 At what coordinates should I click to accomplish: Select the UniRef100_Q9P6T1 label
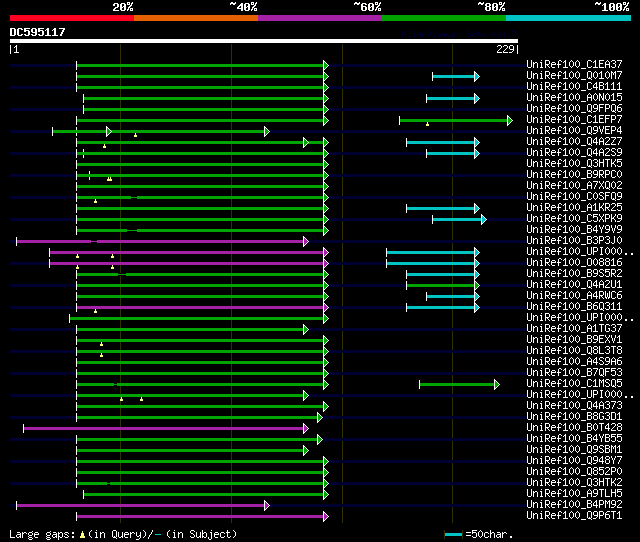click(574, 516)
